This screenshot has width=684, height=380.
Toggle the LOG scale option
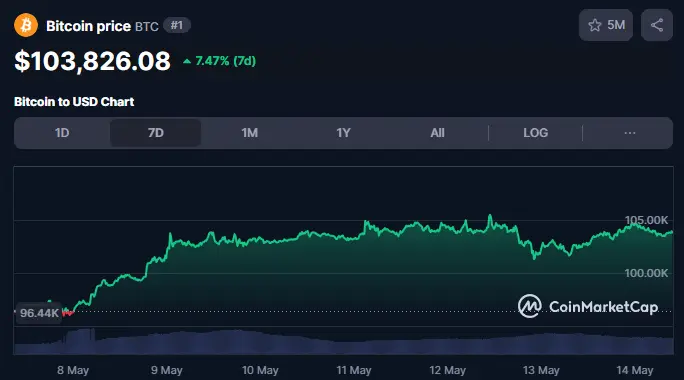pos(536,133)
